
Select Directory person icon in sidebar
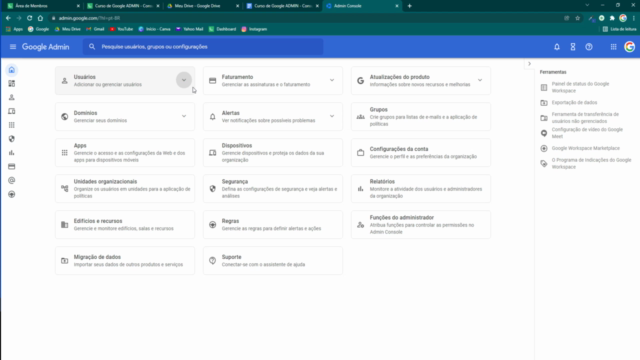11,98
